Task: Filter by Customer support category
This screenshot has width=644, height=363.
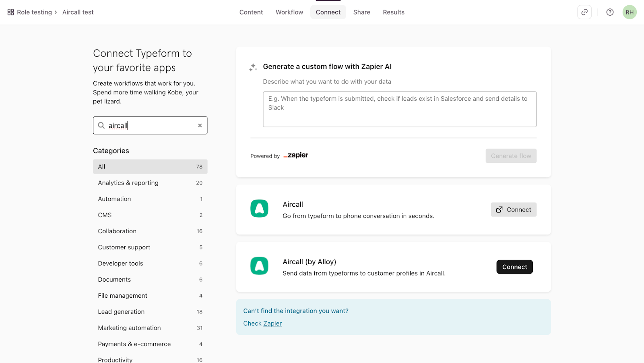Action: pyautogui.click(x=150, y=247)
